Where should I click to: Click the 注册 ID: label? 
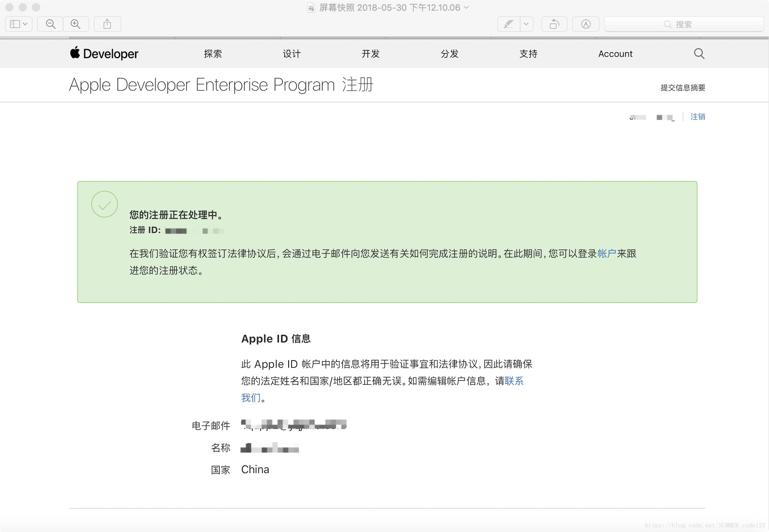(x=145, y=230)
